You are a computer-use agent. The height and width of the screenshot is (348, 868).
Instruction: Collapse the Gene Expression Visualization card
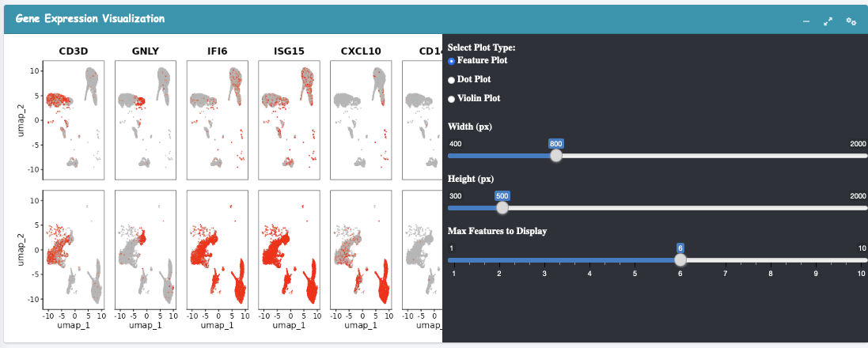(805, 21)
